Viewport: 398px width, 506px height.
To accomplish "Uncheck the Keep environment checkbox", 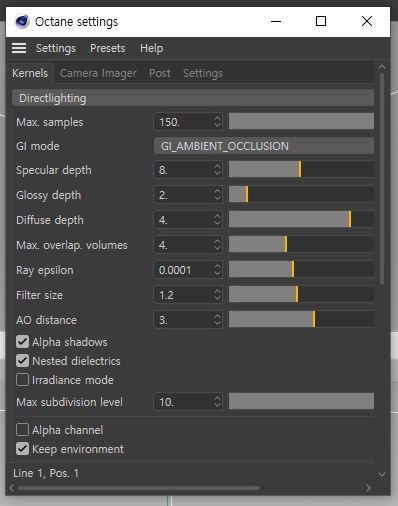I will pyautogui.click(x=22, y=449).
